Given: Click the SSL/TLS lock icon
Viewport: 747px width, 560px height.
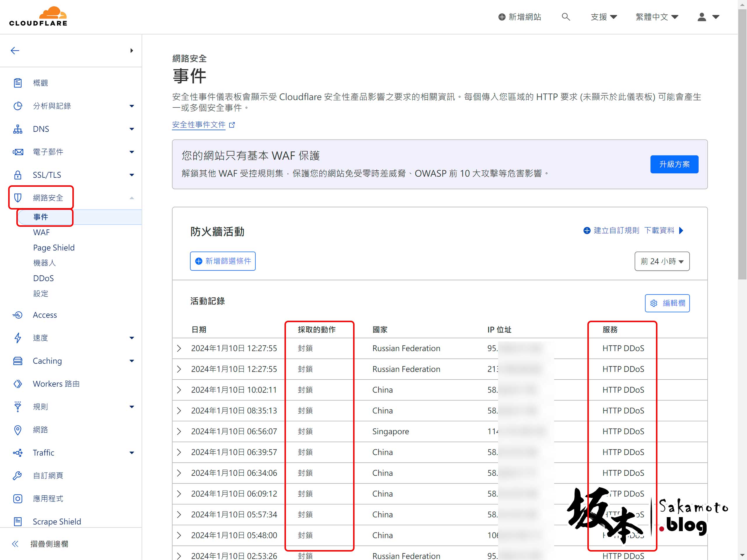Looking at the screenshot, I should click(18, 175).
